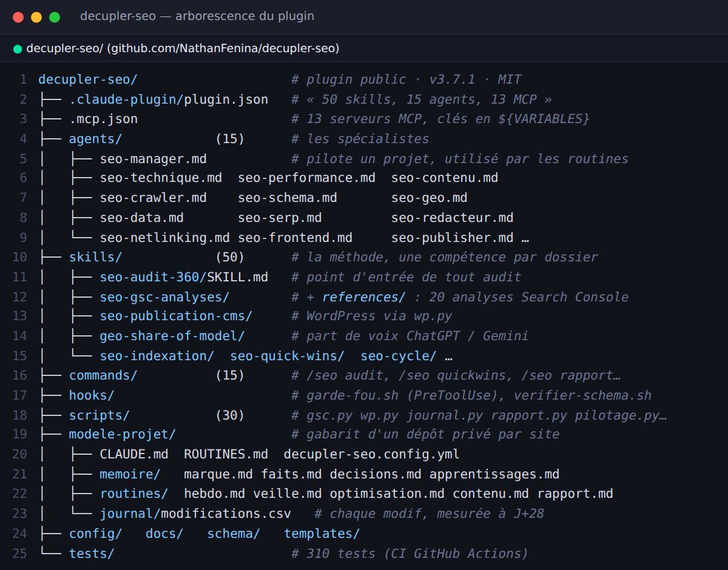
Task: Open the templates/ folder
Action: click(x=322, y=534)
